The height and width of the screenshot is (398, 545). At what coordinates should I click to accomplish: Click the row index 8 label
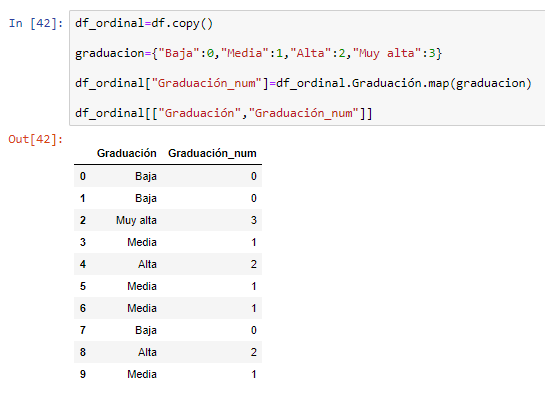coord(83,352)
